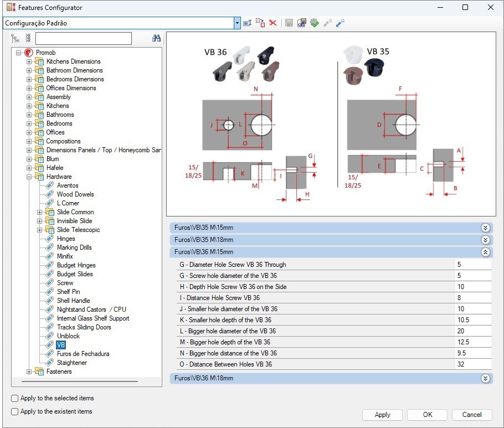This screenshot has width=504, height=428.
Task: Expand the Compositions folder
Action: [29, 141]
